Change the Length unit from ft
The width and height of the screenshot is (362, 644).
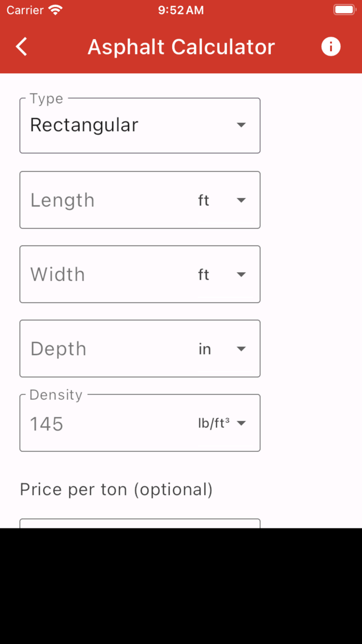coord(240,200)
